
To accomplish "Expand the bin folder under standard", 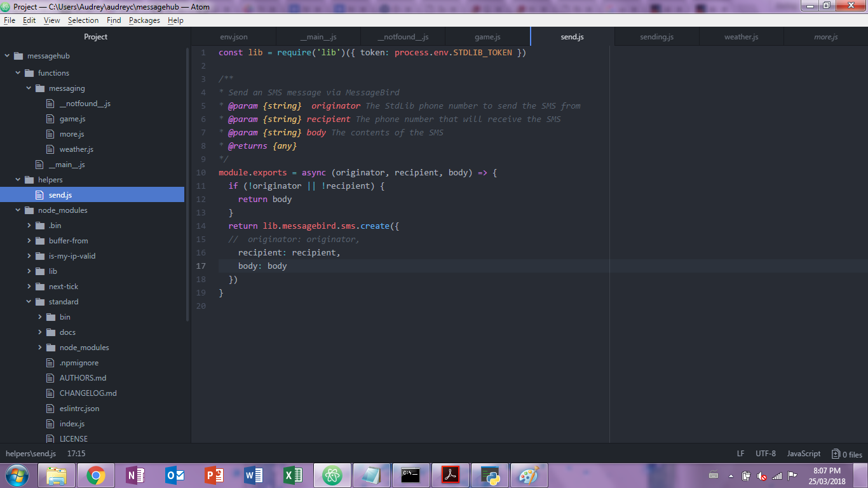I will click(x=39, y=317).
